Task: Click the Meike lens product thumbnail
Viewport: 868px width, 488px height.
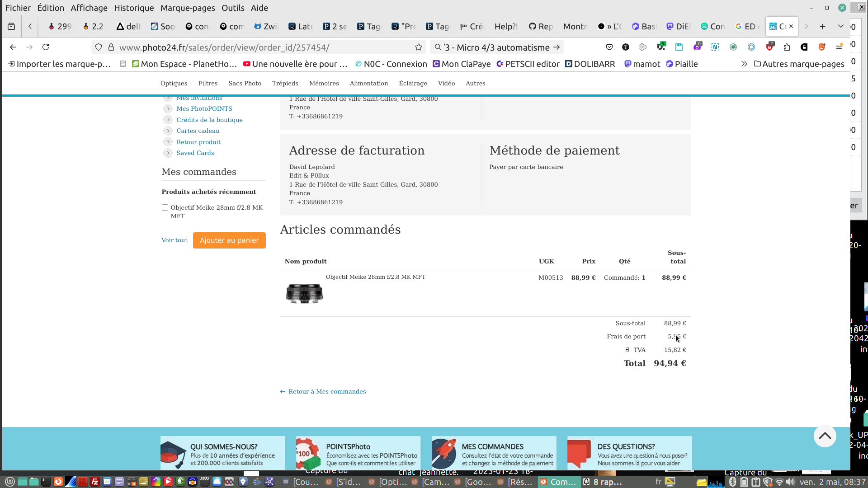Action: point(304,294)
